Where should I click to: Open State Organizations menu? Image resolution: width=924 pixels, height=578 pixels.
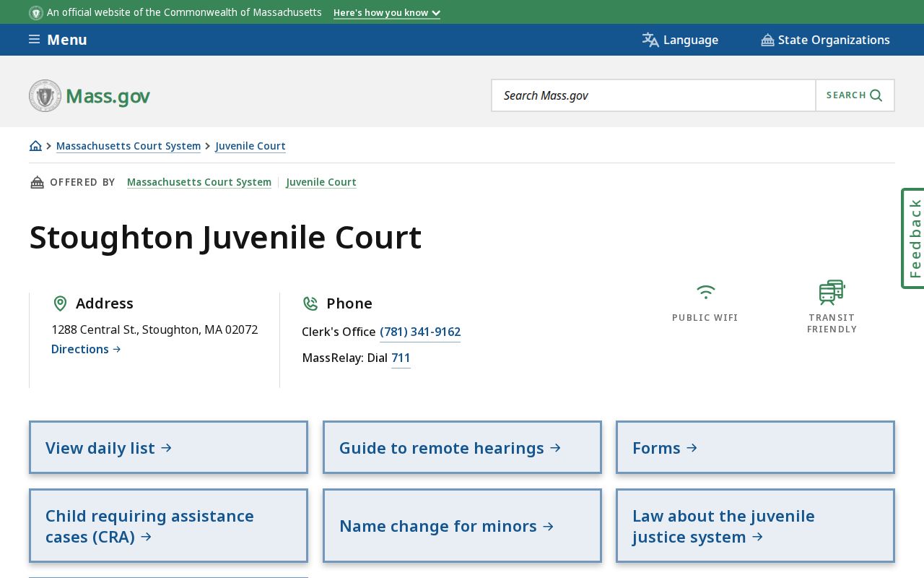[x=825, y=40]
